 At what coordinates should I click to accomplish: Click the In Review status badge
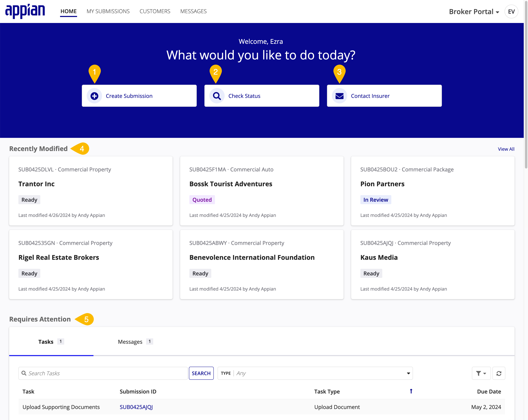click(x=376, y=200)
